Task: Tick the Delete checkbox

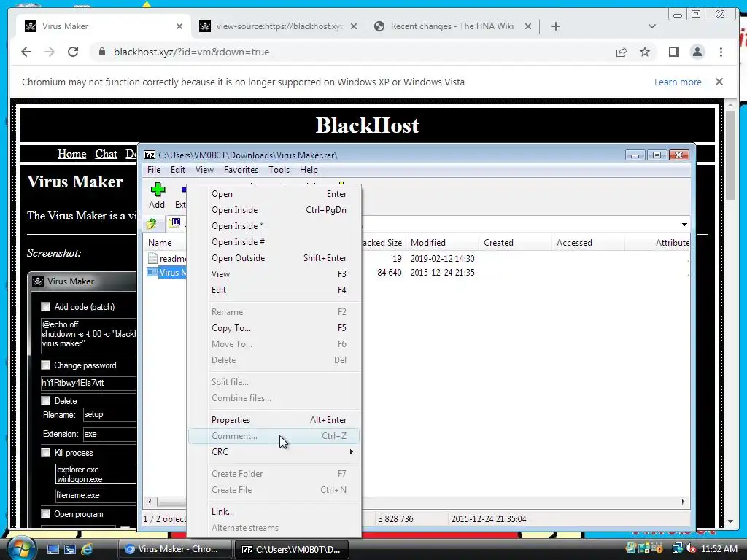Action: coord(46,401)
